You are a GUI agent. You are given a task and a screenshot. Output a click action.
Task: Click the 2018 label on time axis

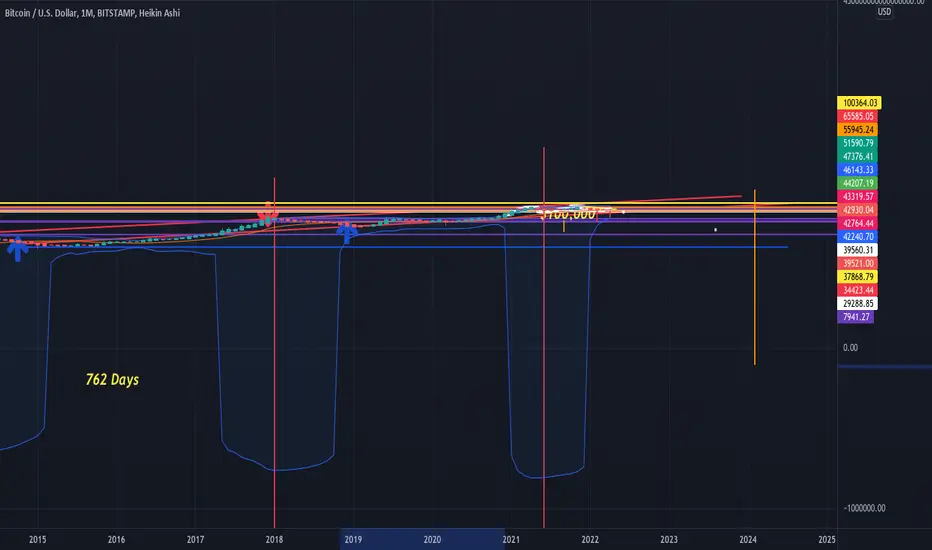click(x=274, y=540)
